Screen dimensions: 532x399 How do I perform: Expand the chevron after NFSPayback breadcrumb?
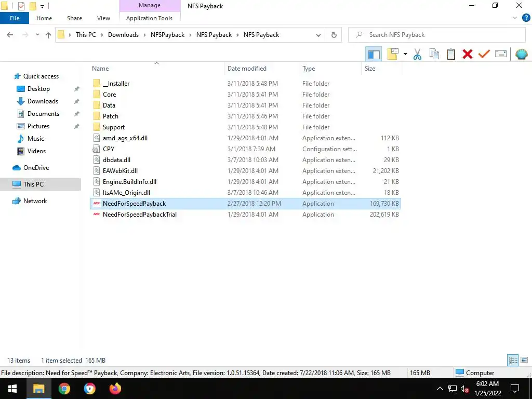(x=190, y=35)
